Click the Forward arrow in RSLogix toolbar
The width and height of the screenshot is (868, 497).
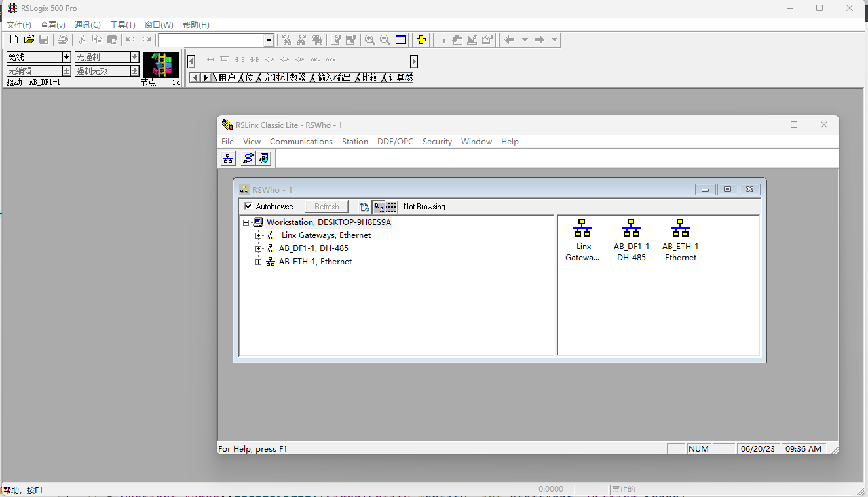pos(539,40)
